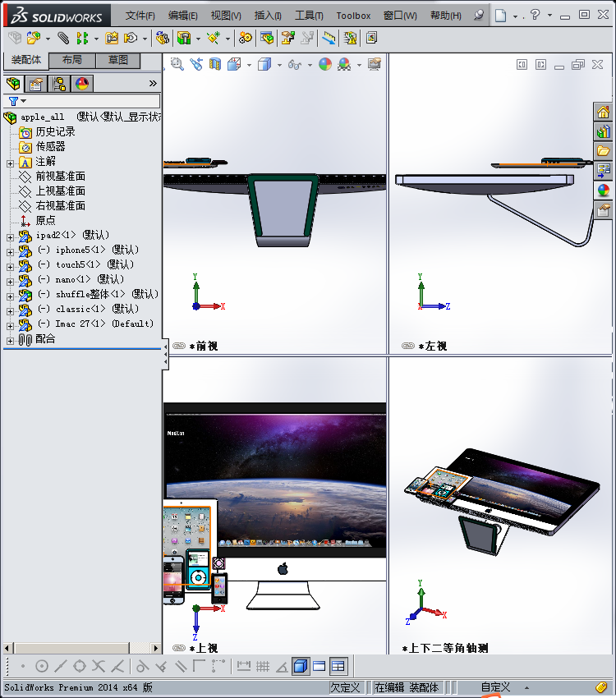Switch to the 草图 tab
Screen dimensions: 616x698
[118, 60]
